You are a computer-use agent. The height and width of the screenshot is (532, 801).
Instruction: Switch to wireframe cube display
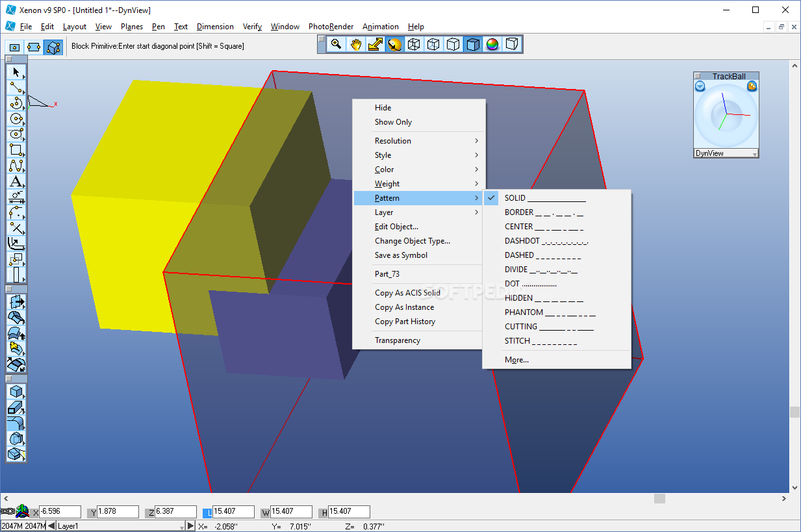(x=414, y=44)
